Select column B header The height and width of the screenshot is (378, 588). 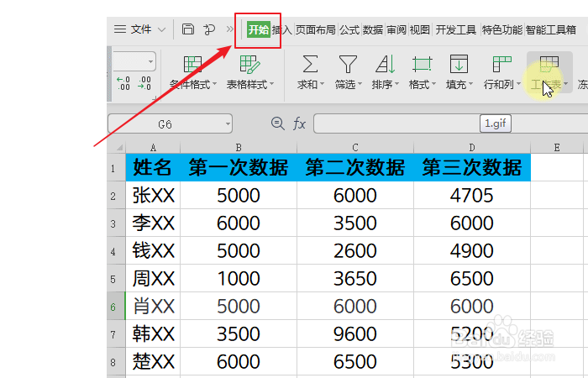[x=239, y=148]
